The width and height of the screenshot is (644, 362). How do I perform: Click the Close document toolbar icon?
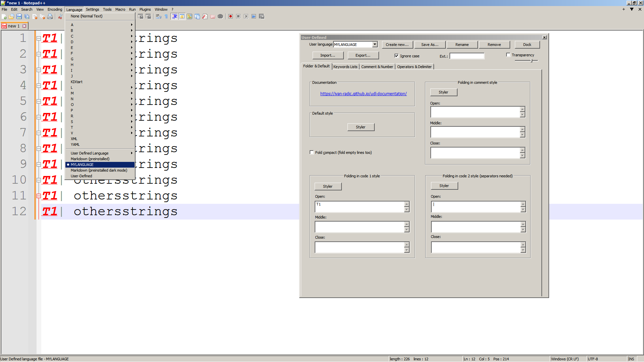pos(35,16)
